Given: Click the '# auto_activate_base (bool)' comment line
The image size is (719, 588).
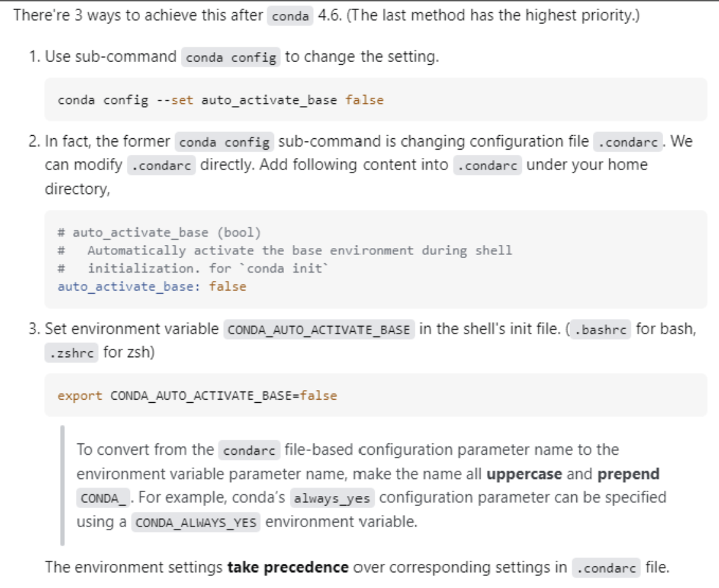Looking at the screenshot, I should tap(159, 233).
